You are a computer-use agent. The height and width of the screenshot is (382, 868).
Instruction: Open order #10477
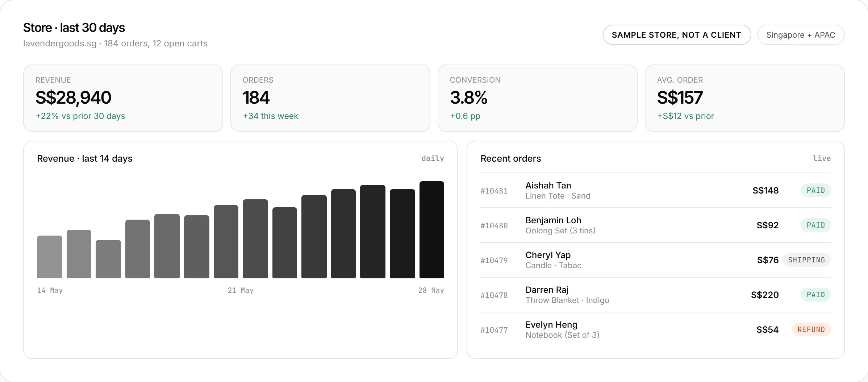click(x=656, y=329)
